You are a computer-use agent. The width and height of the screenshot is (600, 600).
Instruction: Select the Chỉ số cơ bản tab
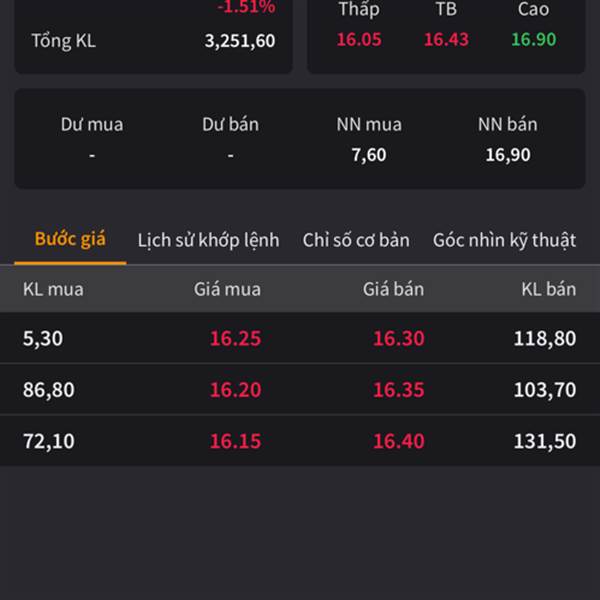[356, 240]
